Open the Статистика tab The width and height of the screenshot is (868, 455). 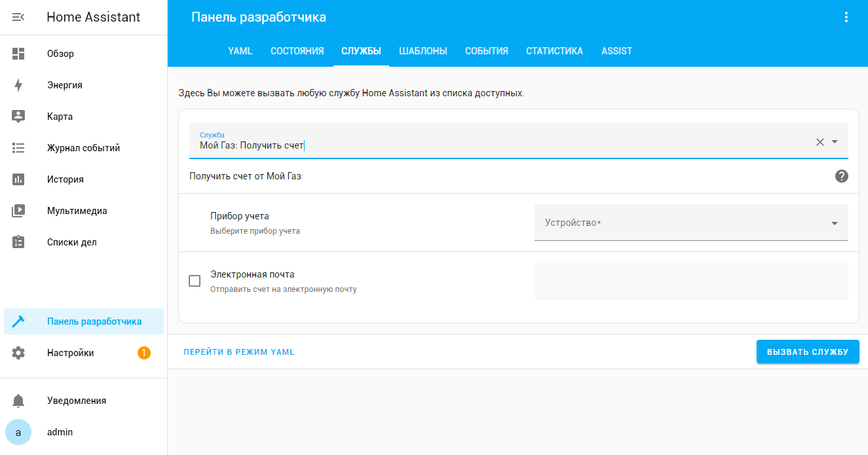click(554, 51)
